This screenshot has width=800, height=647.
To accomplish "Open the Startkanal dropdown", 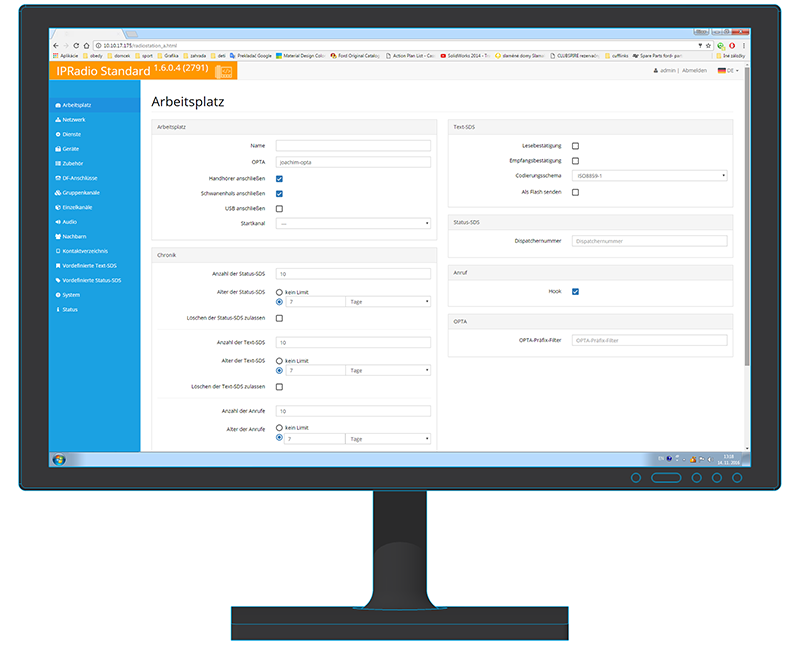I will (x=353, y=224).
